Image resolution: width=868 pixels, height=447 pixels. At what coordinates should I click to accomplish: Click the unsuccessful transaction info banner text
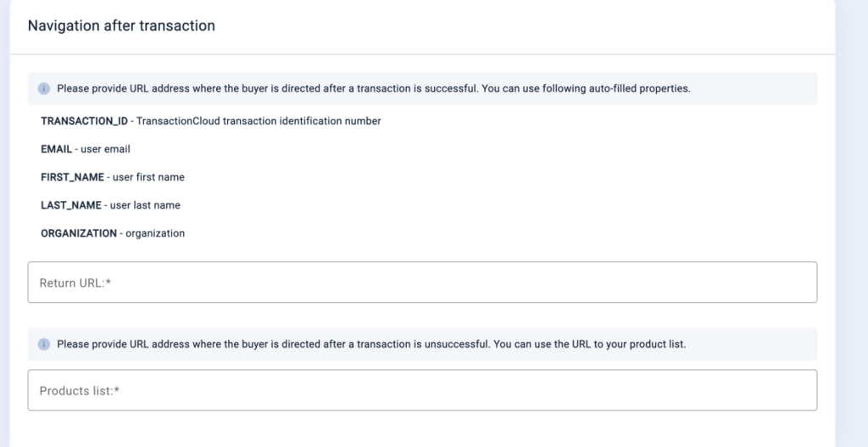[x=371, y=344]
